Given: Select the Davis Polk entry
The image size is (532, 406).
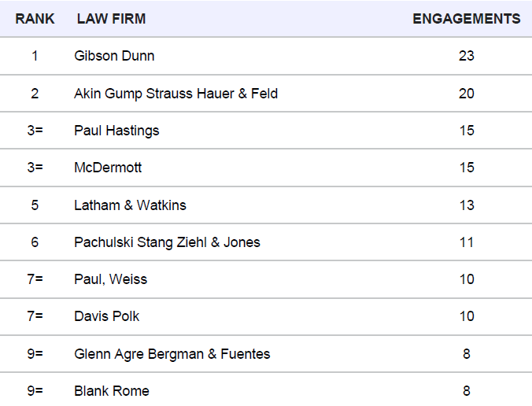Looking at the screenshot, I should coord(106,316).
